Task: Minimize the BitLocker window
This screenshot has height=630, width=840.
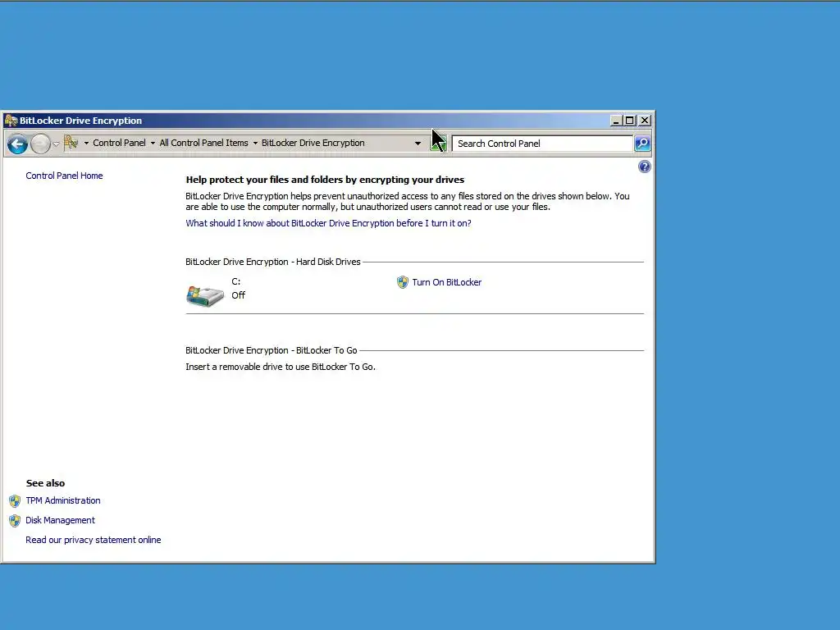Action: [616, 121]
